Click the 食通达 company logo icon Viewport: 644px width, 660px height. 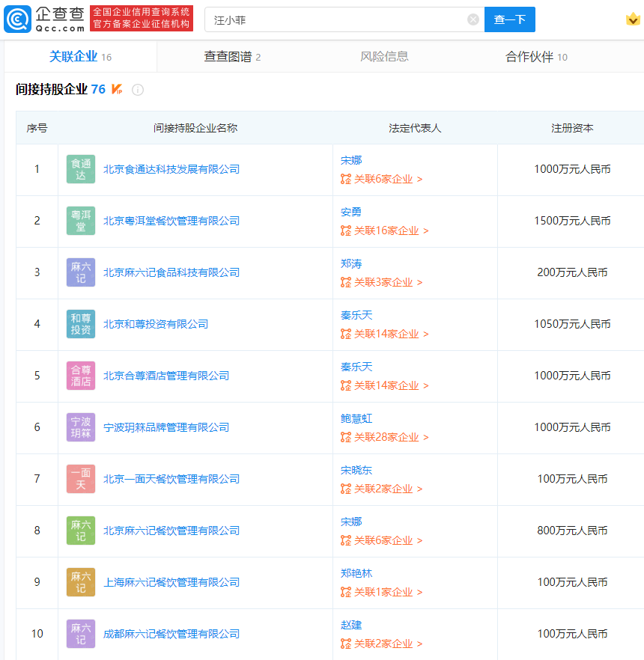tap(81, 169)
